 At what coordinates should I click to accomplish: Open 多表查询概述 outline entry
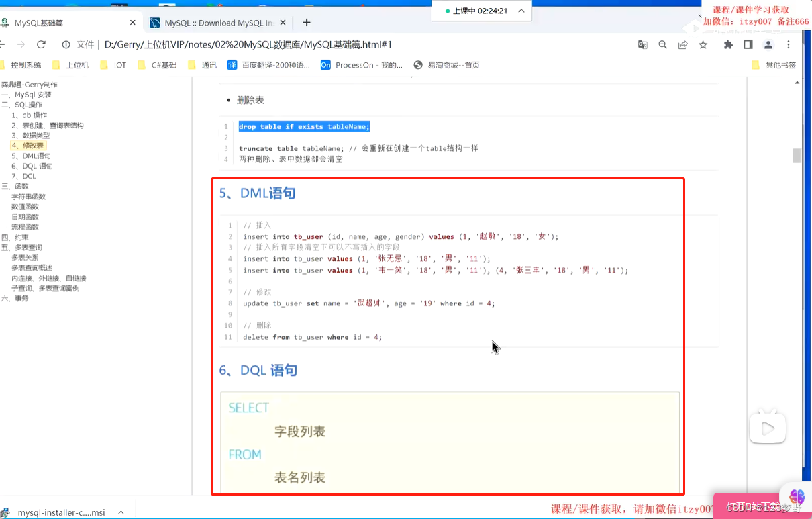click(32, 268)
